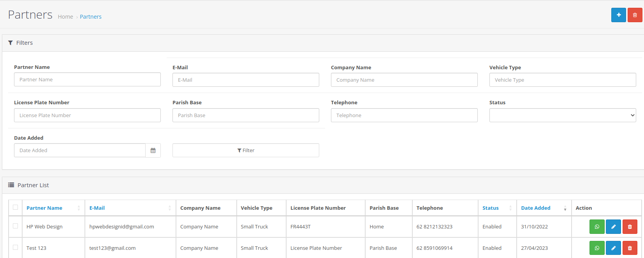The height and width of the screenshot is (258, 644).
Task: Sort table by Date Added column
Action: pos(535,208)
